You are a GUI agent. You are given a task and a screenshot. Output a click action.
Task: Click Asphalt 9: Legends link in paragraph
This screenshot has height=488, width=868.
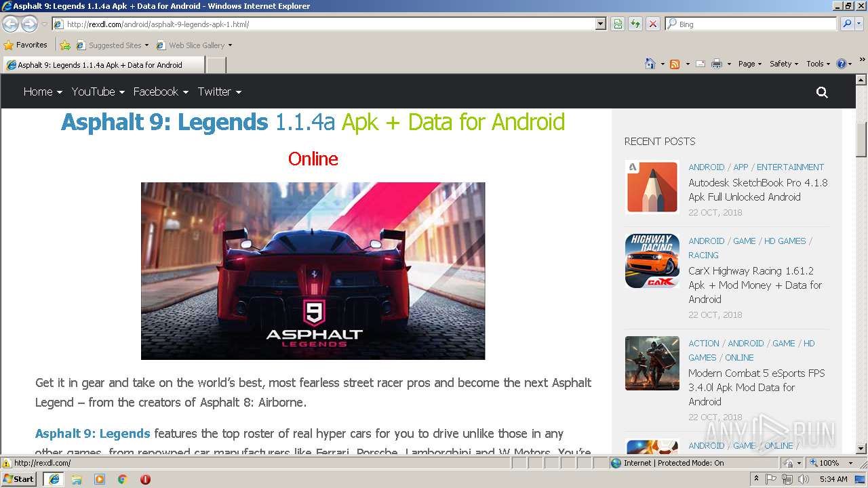[x=93, y=433]
